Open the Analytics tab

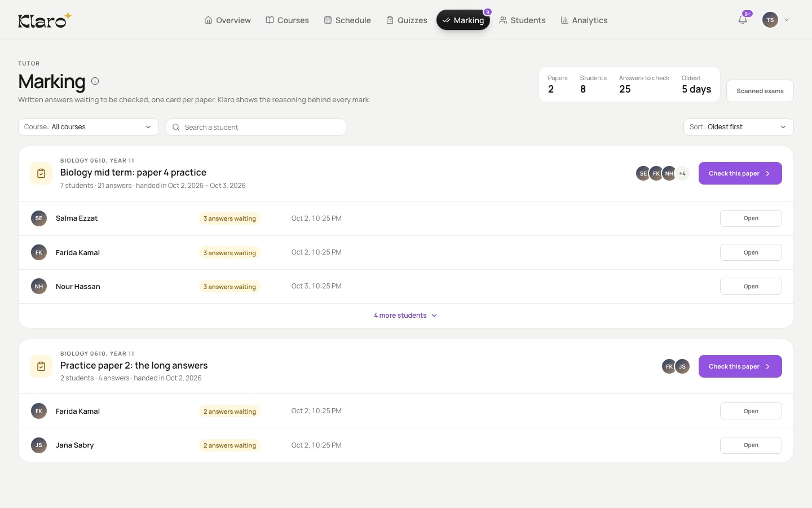(x=584, y=20)
